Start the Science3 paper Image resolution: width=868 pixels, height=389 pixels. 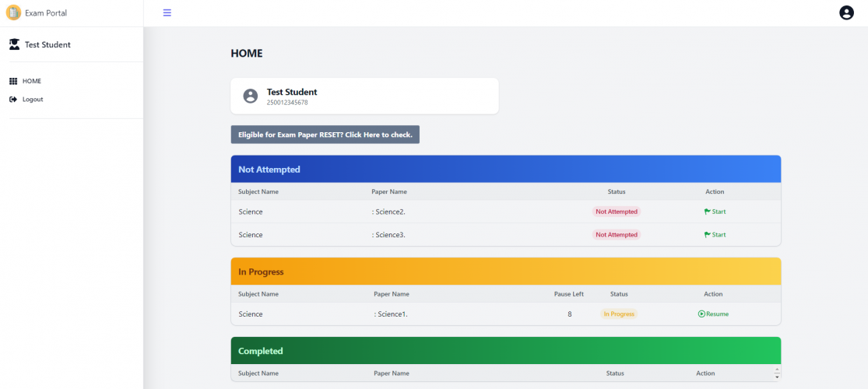[x=715, y=235]
